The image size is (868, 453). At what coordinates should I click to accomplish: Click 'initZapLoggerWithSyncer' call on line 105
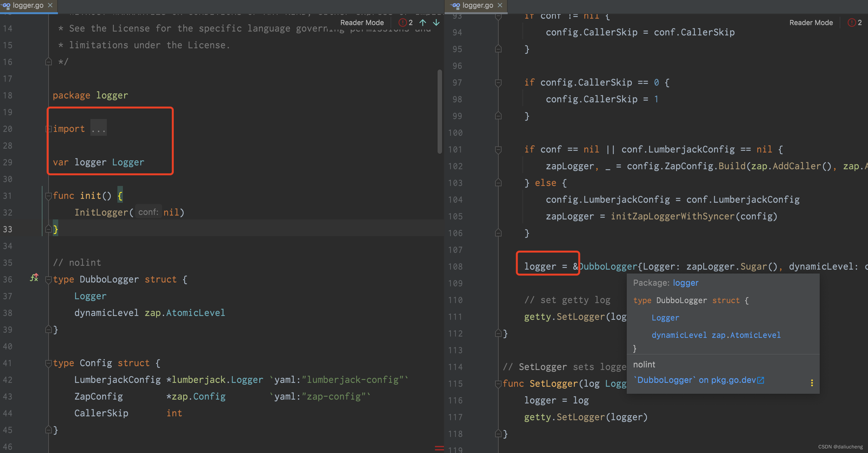[673, 216]
